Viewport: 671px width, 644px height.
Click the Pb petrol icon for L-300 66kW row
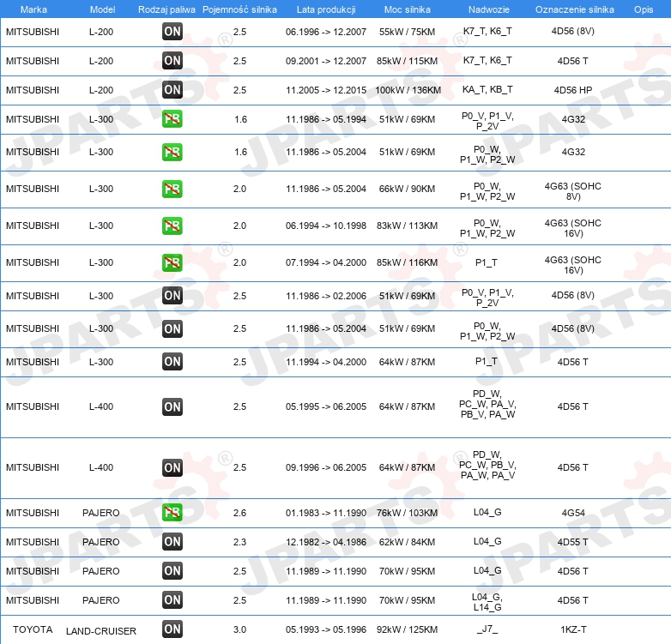[172, 189]
